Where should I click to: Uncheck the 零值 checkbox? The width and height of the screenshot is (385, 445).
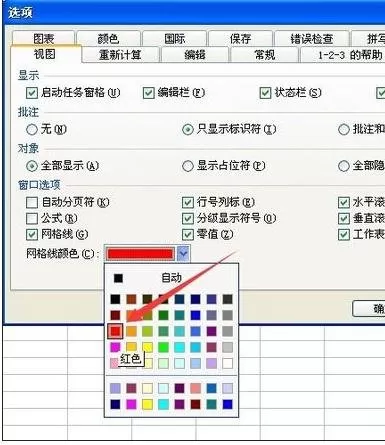[x=188, y=234]
